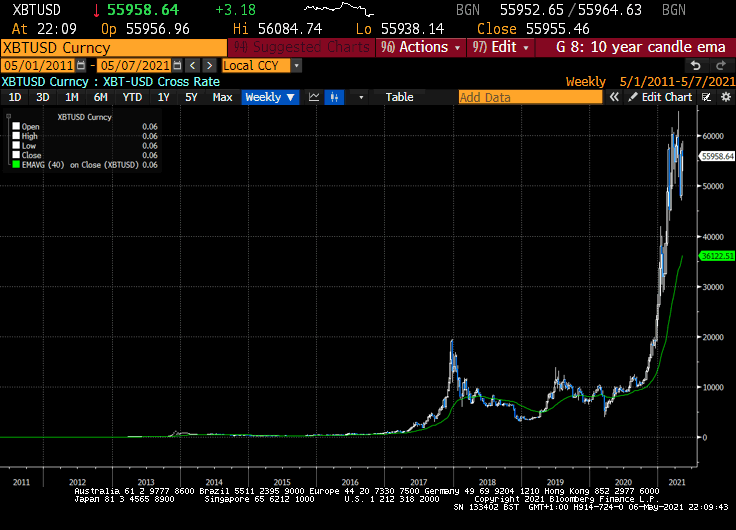Select the candlestick chart type icon

[x=334, y=97]
